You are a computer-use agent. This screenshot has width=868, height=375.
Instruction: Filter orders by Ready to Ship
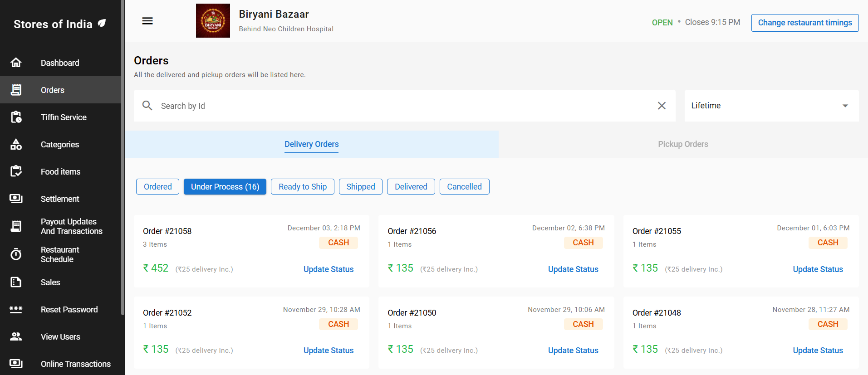[x=302, y=187]
